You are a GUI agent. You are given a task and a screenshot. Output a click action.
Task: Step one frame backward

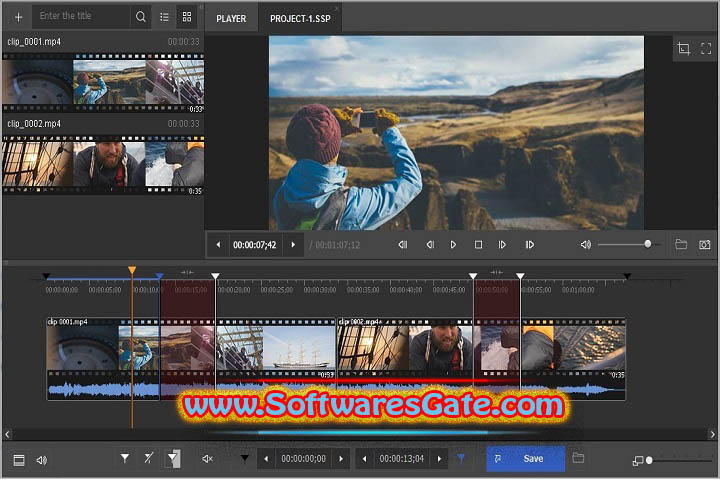click(x=430, y=245)
